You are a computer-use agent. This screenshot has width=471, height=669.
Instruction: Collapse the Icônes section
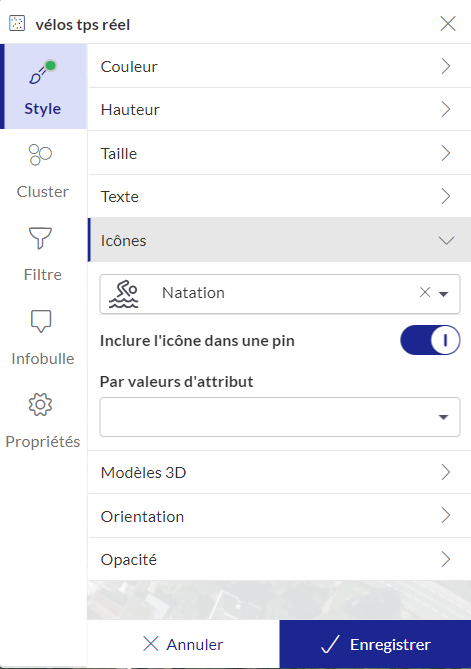point(279,240)
